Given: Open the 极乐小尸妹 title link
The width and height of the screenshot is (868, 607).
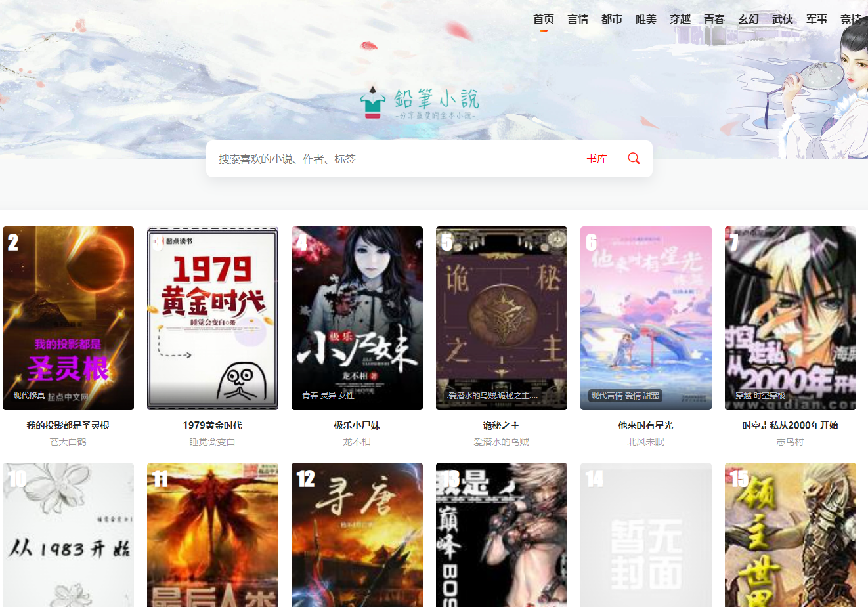Looking at the screenshot, I should coord(357,425).
